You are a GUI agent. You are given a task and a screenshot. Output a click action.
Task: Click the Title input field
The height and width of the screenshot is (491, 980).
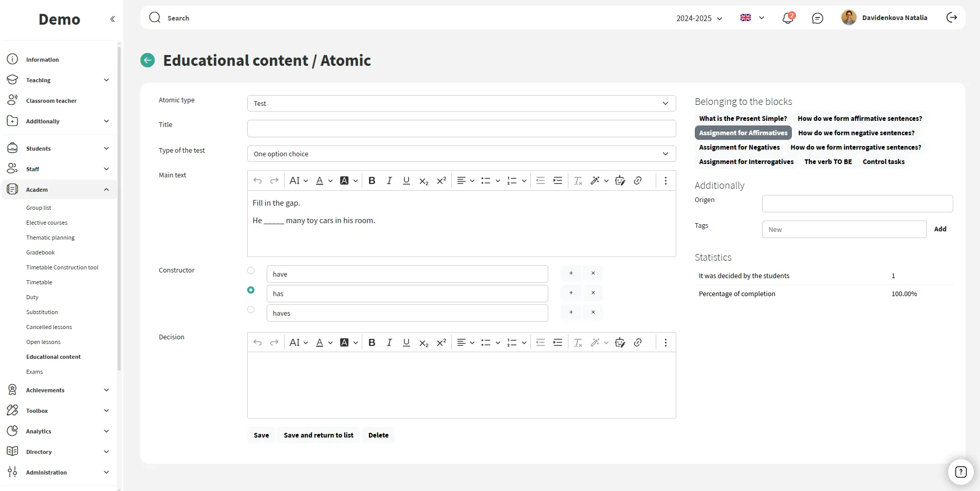pyautogui.click(x=461, y=129)
